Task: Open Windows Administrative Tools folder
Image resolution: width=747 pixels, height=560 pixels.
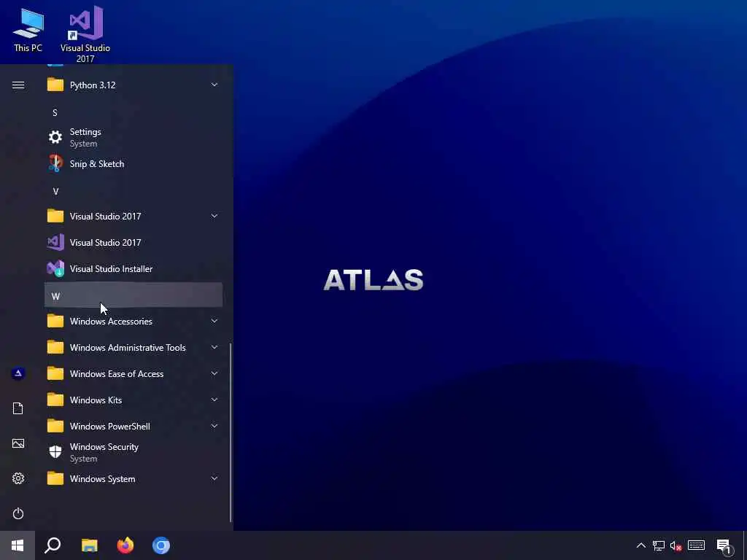Action: tap(133, 348)
